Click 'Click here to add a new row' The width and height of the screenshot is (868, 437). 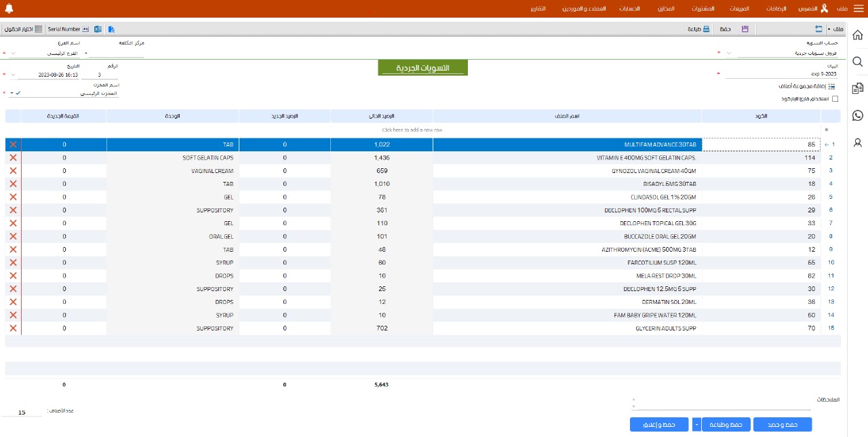412,130
